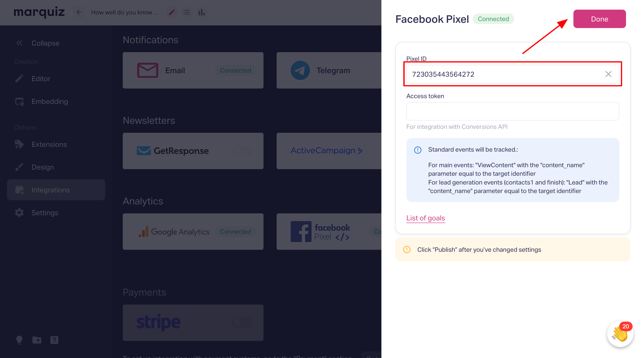Open the question mark help icon

tap(54, 340)
